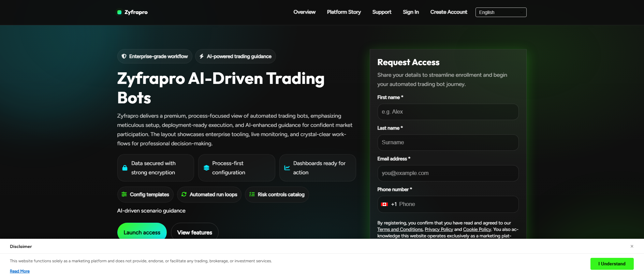
Task: Open the Read More disclaimer link
Action: pos(20,271)
